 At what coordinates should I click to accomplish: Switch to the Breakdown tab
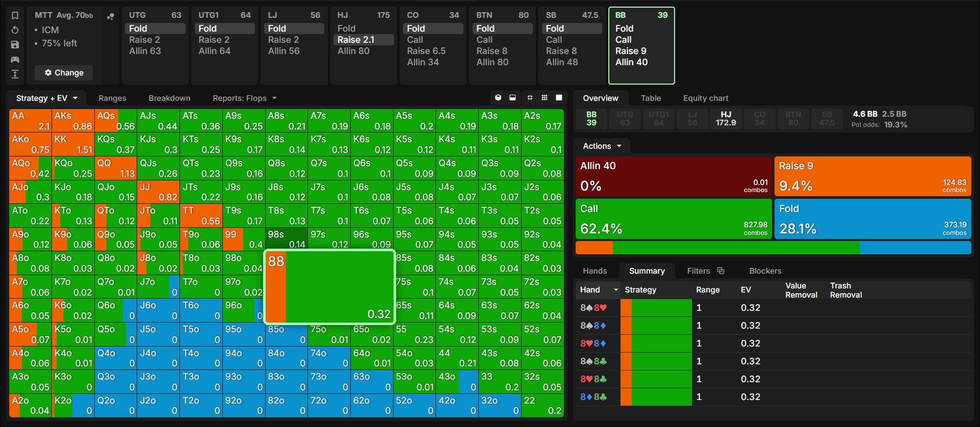(x=169, y=98)
